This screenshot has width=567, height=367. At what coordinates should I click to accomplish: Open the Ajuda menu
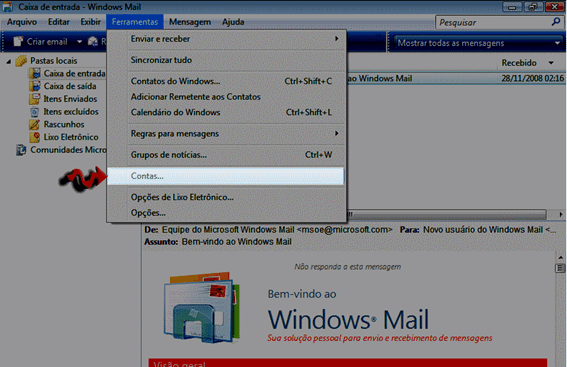coord(233,22)
